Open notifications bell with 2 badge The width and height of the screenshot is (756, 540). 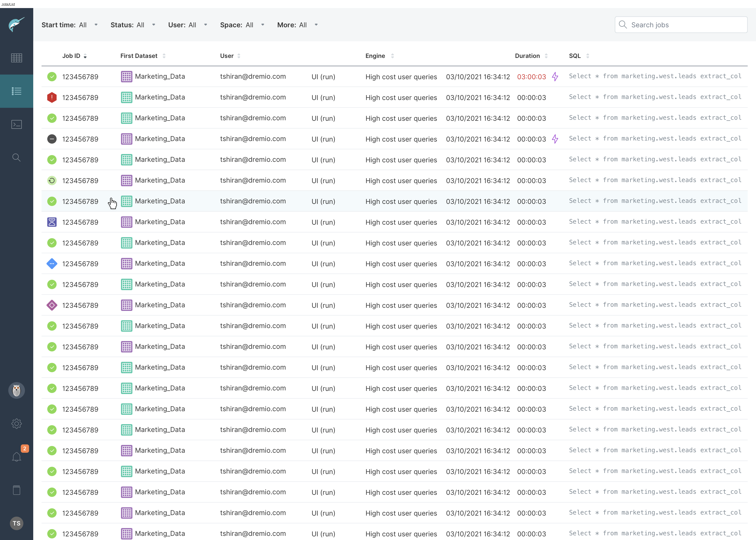coord(17,457)
